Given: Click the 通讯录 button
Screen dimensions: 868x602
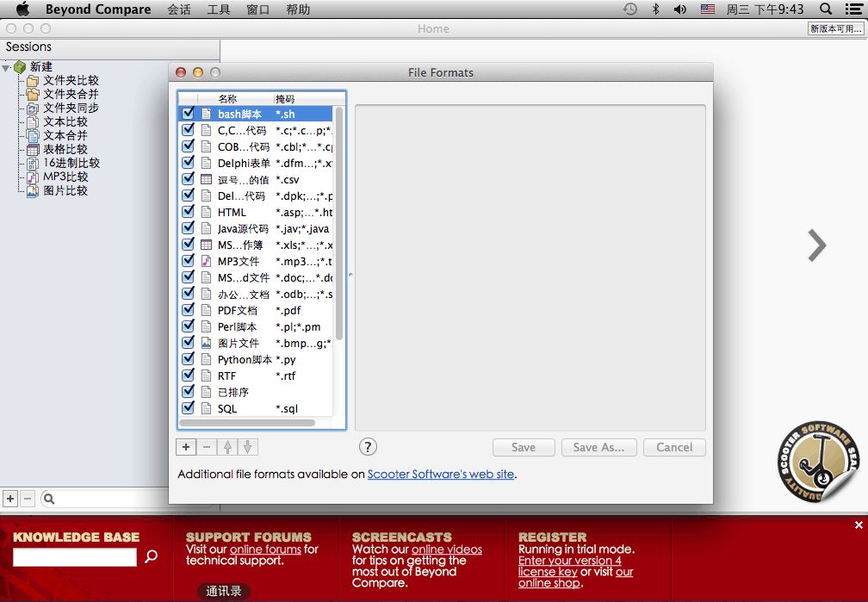Looking at the screenshot, I should (x=224, y=592).
